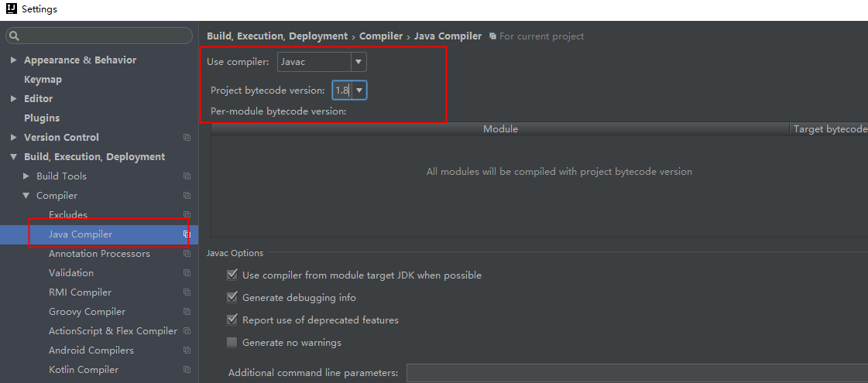Enable 'Generate no warnings' checkbox
868x383 pixels.
(x=232, y=343)
